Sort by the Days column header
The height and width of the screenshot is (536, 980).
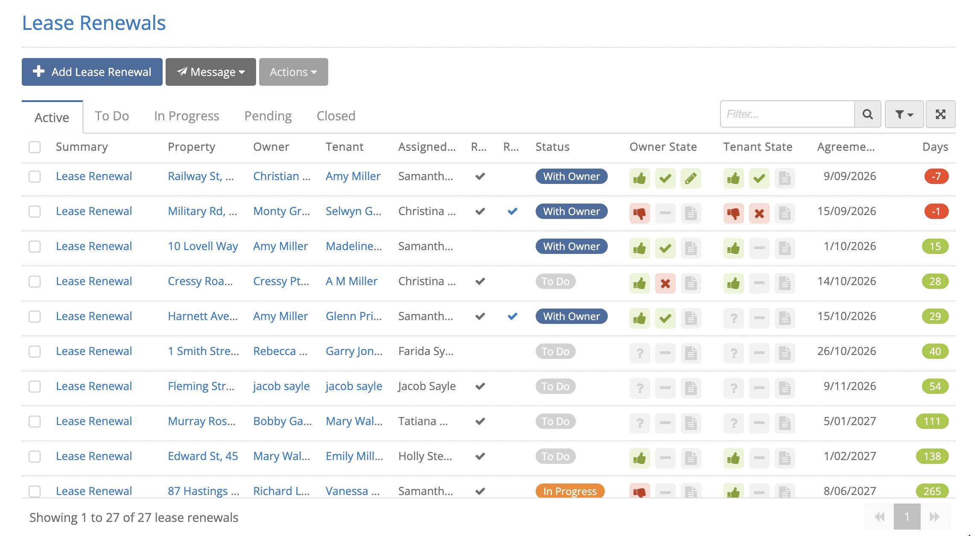(935, 147)
